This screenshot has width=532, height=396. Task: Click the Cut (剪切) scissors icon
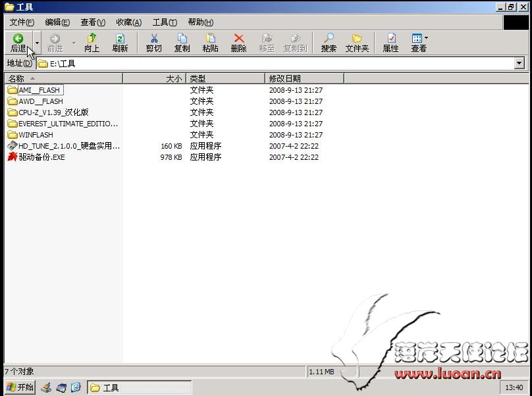154,38
